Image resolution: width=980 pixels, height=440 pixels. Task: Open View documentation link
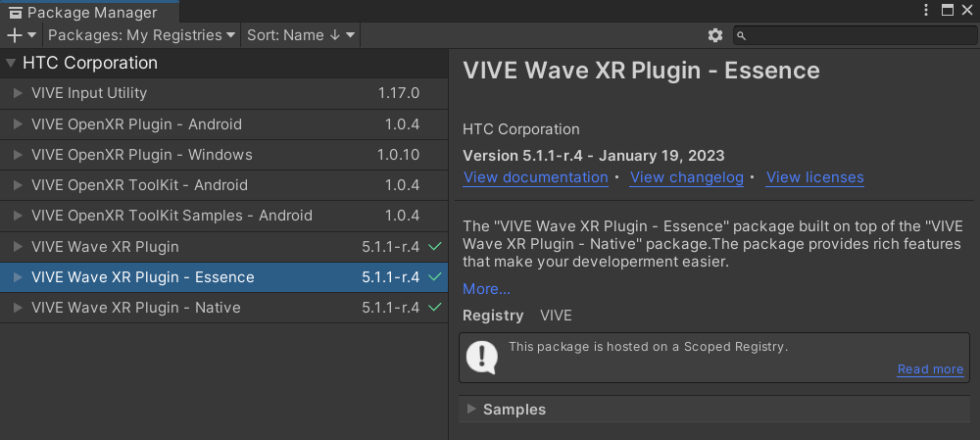click(x=536, y=177)
